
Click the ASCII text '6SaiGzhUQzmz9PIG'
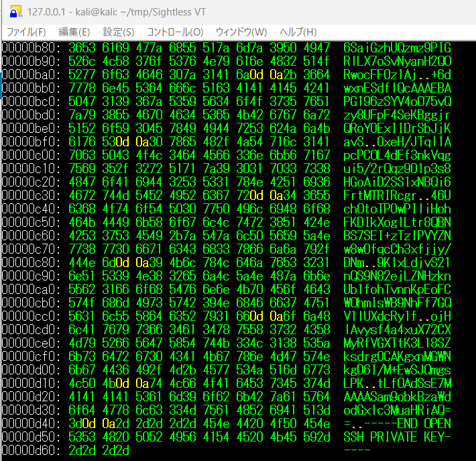point(397,48)
